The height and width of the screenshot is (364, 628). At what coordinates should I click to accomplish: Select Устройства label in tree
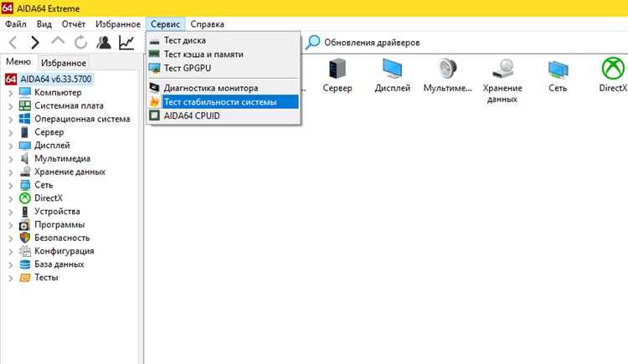(57, 212)
